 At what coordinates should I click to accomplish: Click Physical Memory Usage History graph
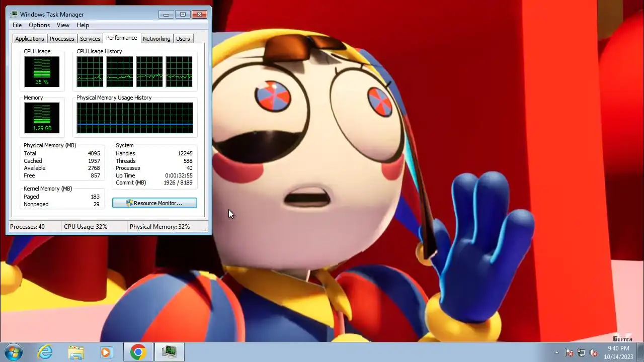coord(135,118)
